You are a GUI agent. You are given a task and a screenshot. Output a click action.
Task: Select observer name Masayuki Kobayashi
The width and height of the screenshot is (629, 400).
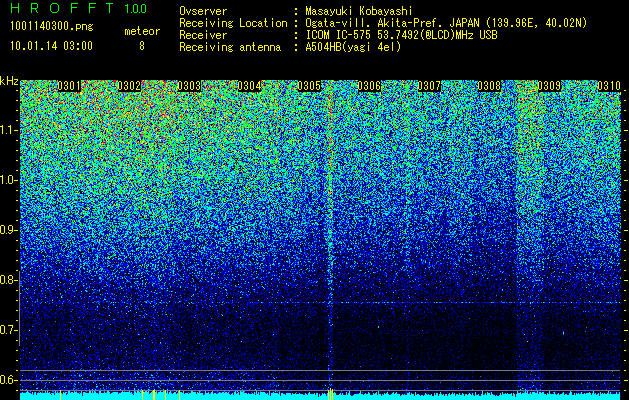click(358, 12)
